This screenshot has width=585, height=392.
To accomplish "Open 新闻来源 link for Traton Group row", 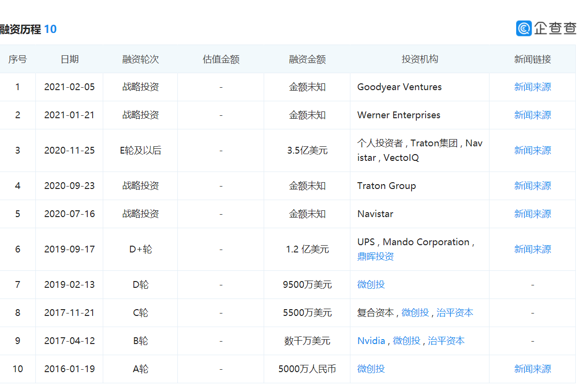I will tap(533, 186).
